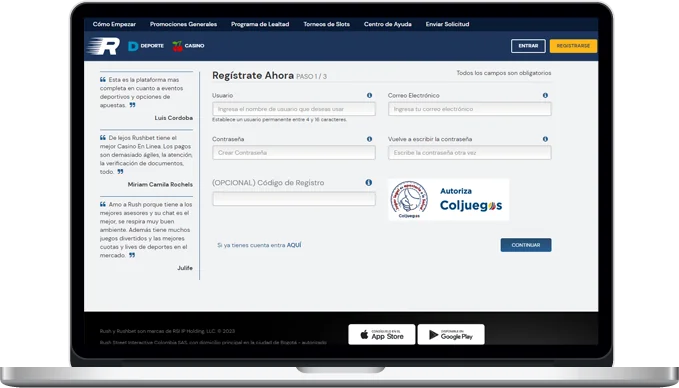The width and height of the screenshot is (679, 388).
Task: Open Promociones Generales menu item
Action: click(184, 24)
